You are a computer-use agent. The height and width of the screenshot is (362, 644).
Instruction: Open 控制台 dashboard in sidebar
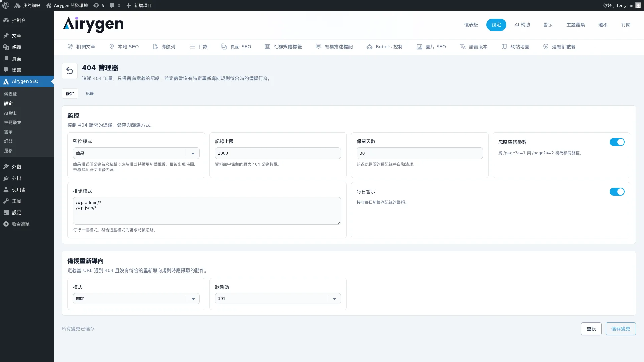click(x=27, y=20)
